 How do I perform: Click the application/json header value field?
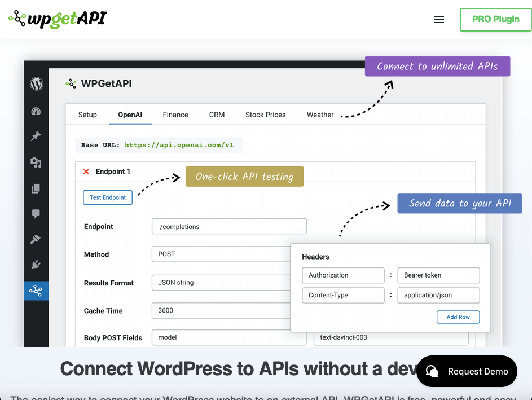[x=438, y=295]
